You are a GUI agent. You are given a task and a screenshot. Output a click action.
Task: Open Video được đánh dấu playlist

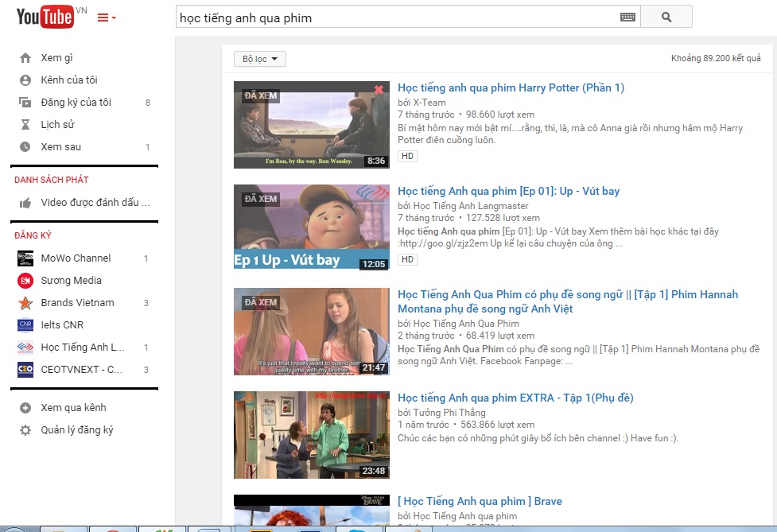click(95, 203)
